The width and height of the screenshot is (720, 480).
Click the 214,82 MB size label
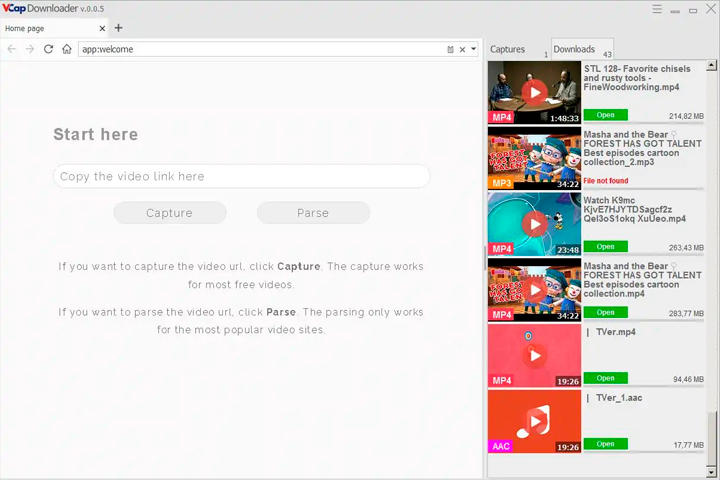click(686, 116)
